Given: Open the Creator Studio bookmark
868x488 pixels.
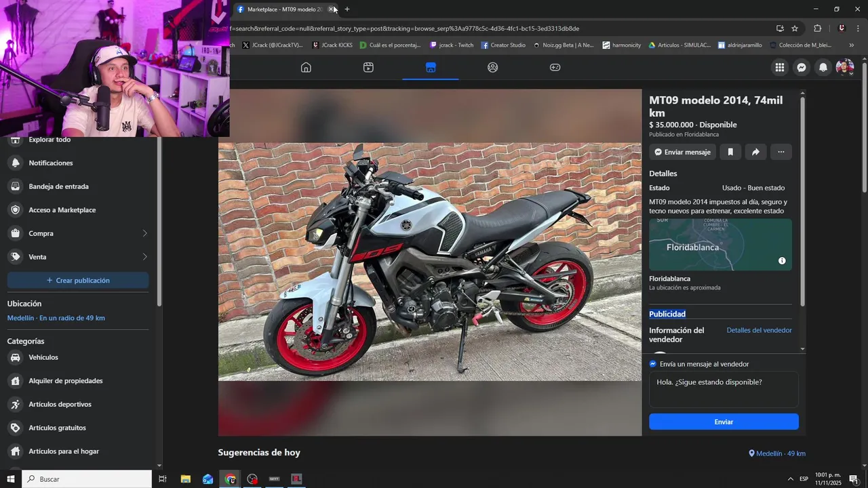Looking at the screenshot, I should (503, 45).
